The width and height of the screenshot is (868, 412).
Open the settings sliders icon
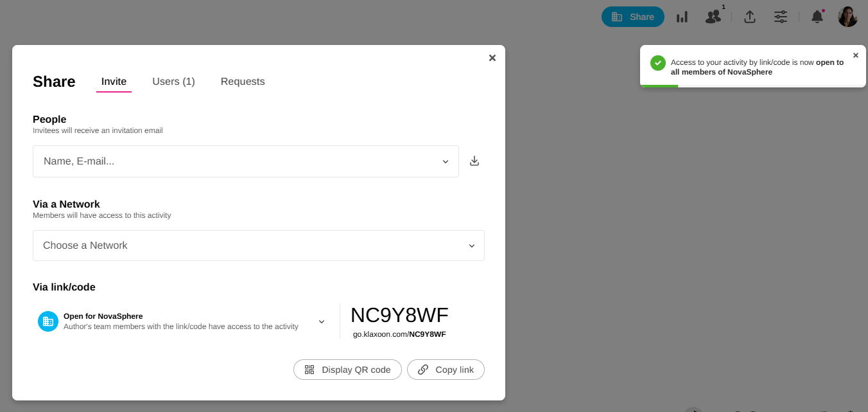(x=781, y=17)
